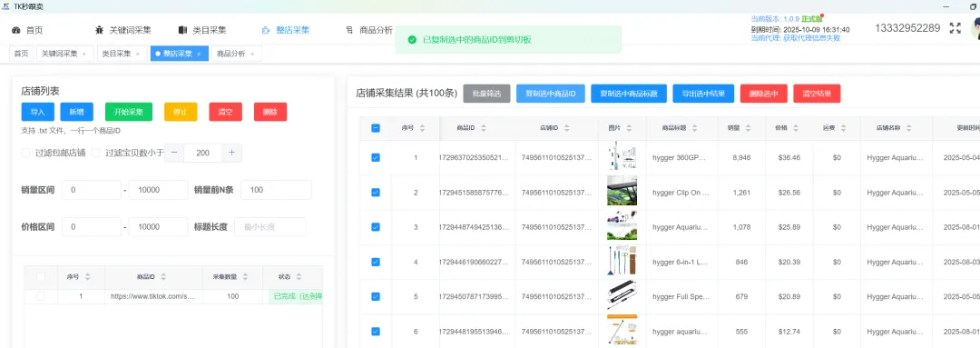Click the 导出选中结果 export button
The width and height of the screenshot is (980, 348).
coord(703,94)
